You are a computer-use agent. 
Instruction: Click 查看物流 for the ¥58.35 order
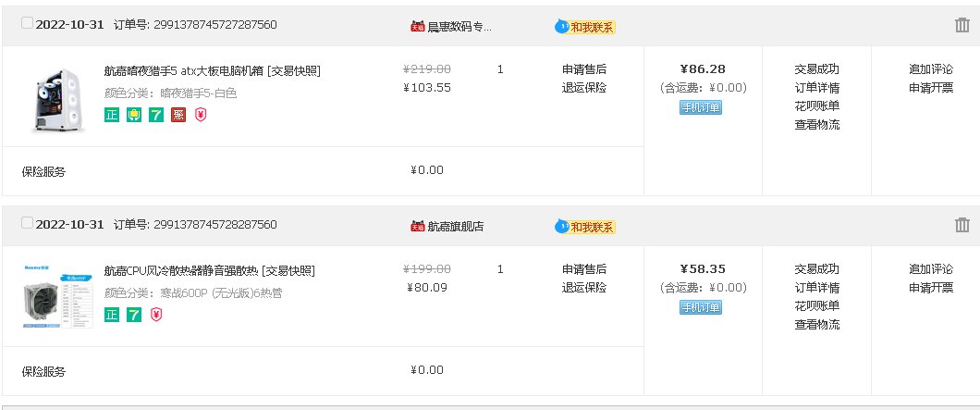[x=816, y=324]
